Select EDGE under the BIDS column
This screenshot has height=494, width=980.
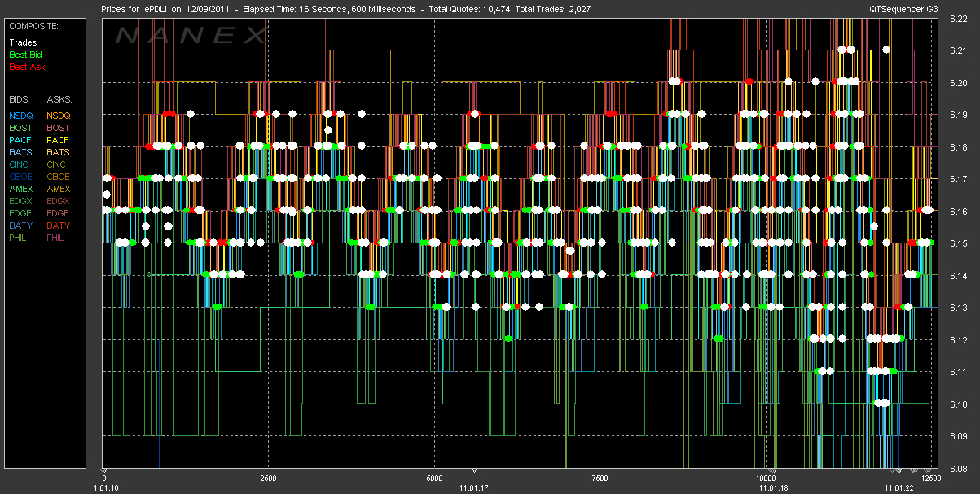(21, 213)
